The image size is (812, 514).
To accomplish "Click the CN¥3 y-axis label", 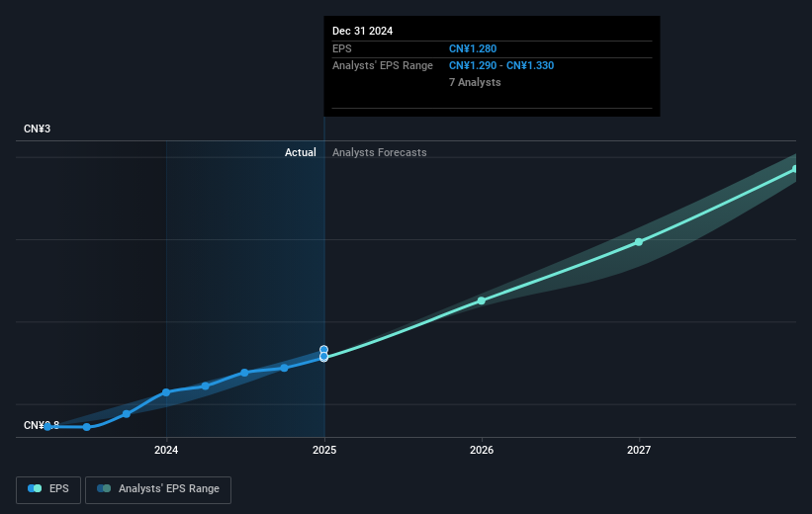I will (38, 128).
